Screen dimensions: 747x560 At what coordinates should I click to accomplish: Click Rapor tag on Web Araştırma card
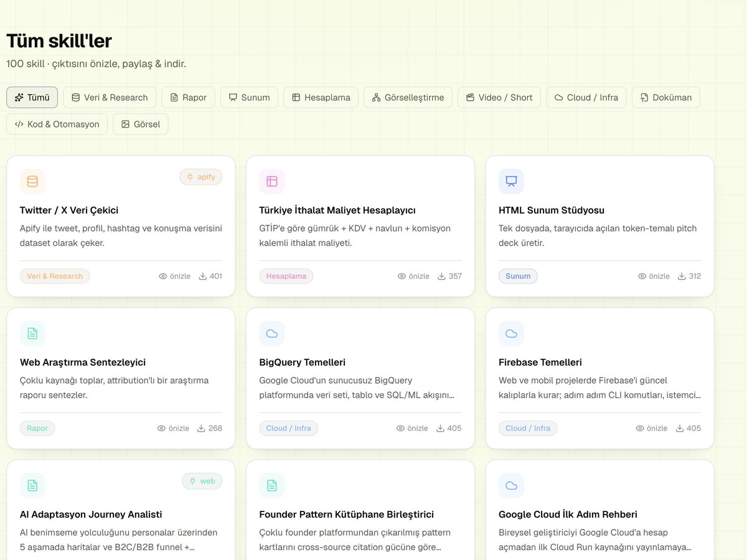(37, 428)
